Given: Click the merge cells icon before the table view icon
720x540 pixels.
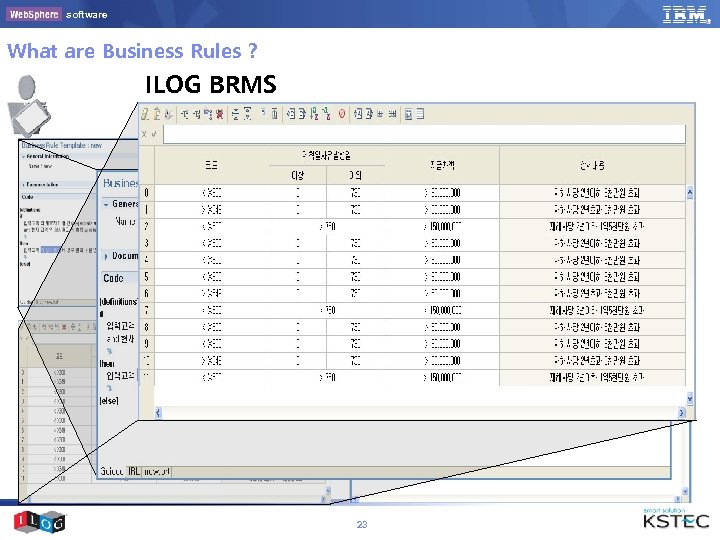Looking at the screenshot, I should (x=392, y=114).
